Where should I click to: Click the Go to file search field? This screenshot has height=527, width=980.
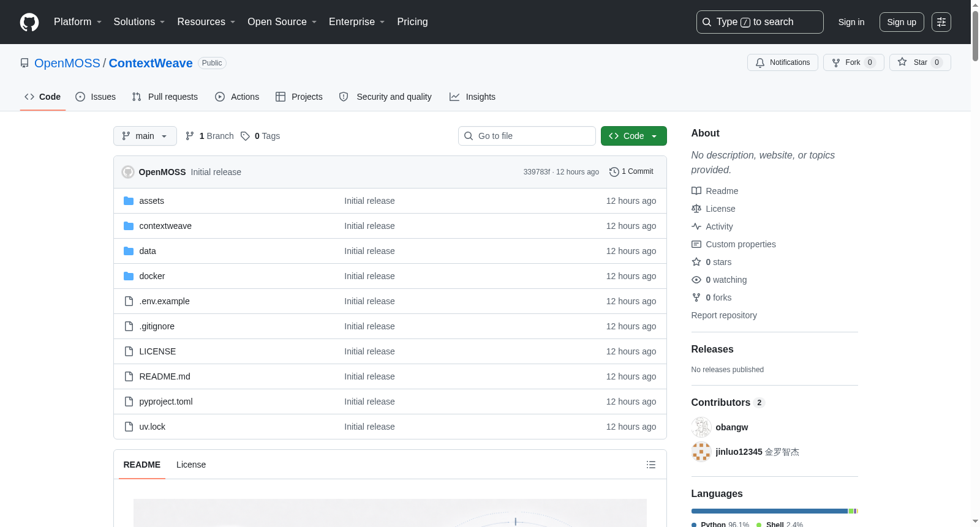pyautogui.click(x=527, y=136)
